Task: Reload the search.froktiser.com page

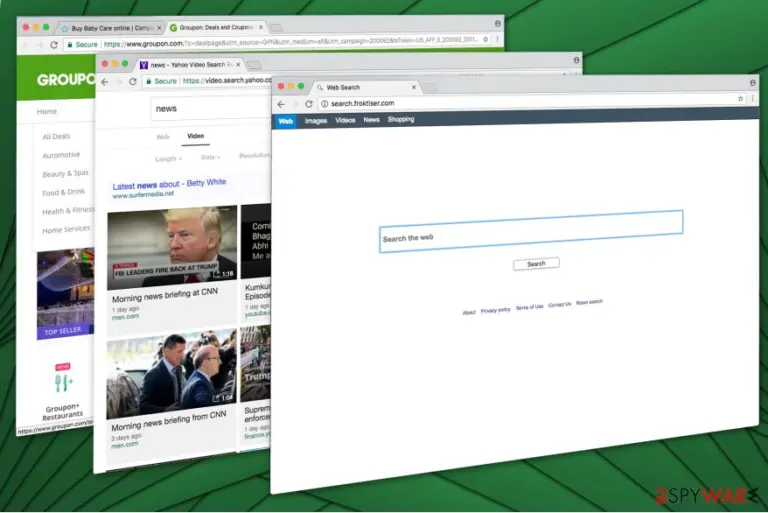Action: (x=309, y=104)
